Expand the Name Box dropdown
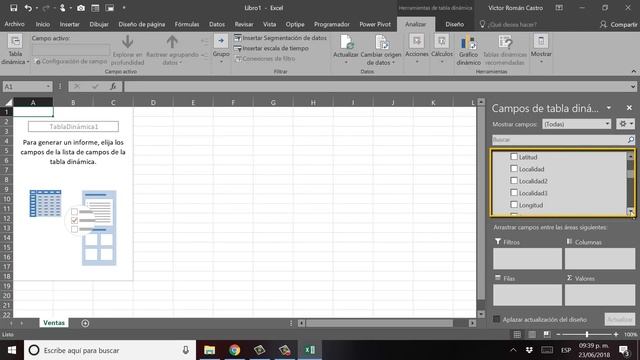The width and height of the screenshot is (640, 360). (x=48, y=87)
